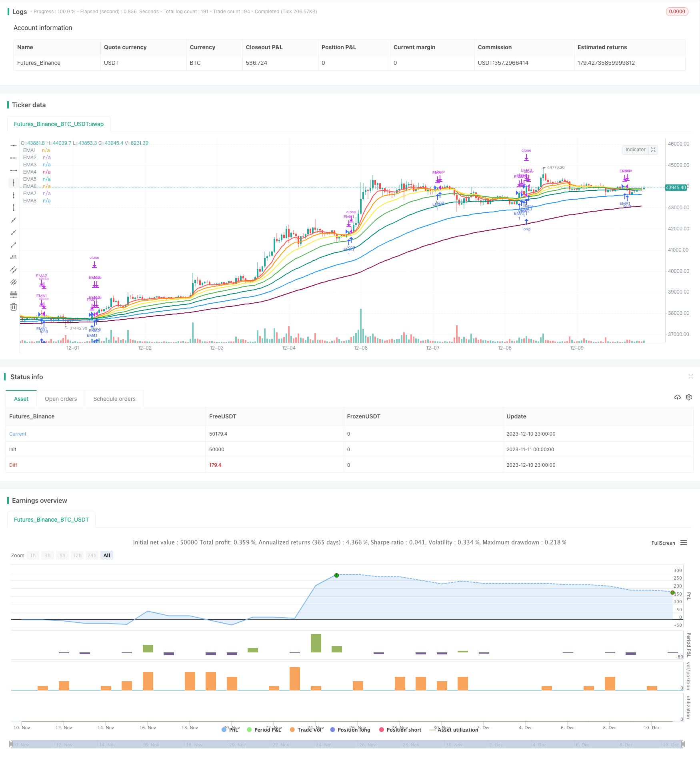The width and height of the screenshot is (700, 760).
Task: Open the earnings chart hamburger menu
Action: [684, 543]
